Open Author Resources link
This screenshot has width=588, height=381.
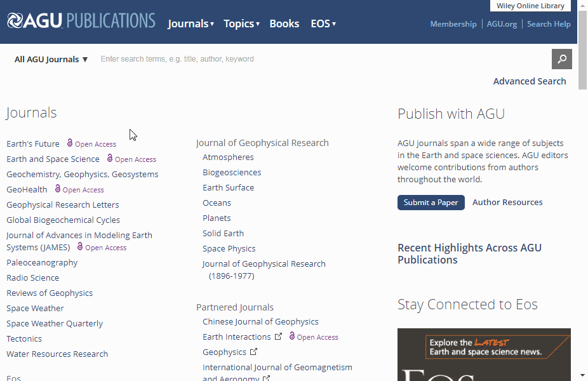coord(507,202)
